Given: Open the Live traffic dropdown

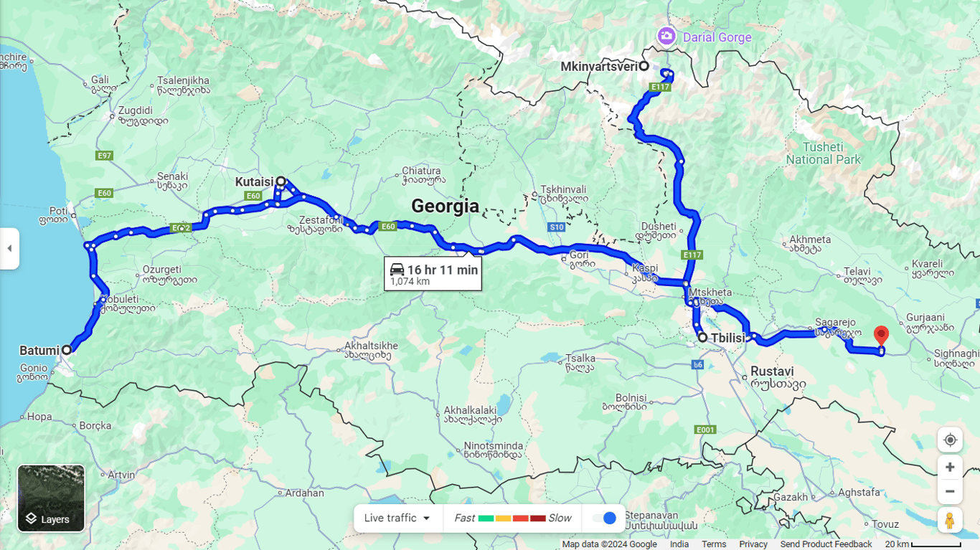Looking at the screenshot, I should [x=397, y=518].
